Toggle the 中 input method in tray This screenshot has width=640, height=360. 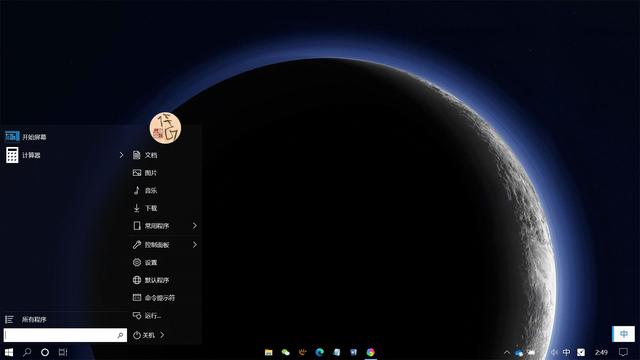click(567, 352)
